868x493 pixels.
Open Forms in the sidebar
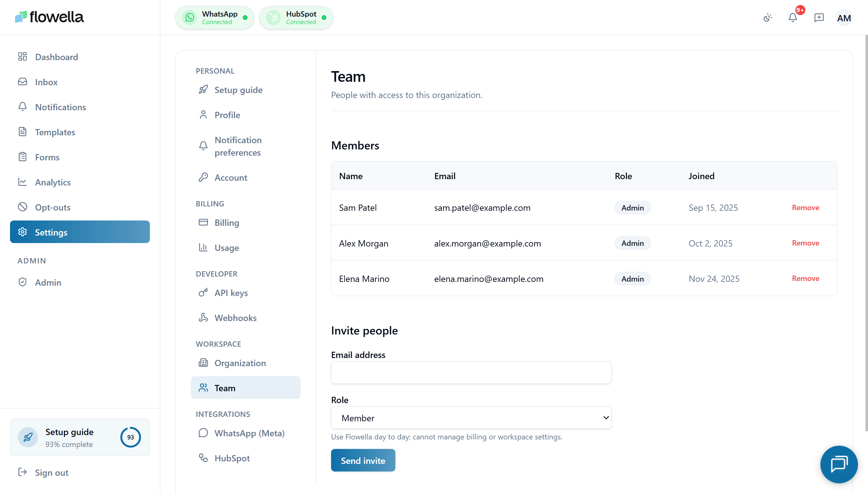80,157
